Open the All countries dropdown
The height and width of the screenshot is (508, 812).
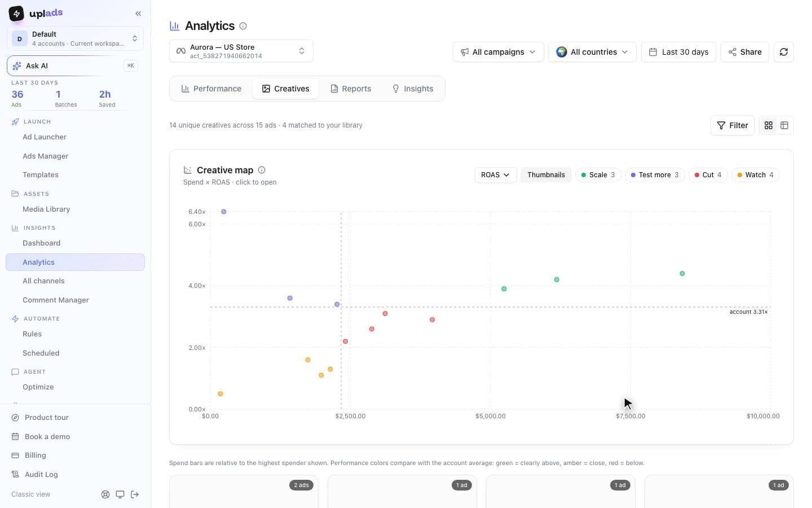coord(593,52)
